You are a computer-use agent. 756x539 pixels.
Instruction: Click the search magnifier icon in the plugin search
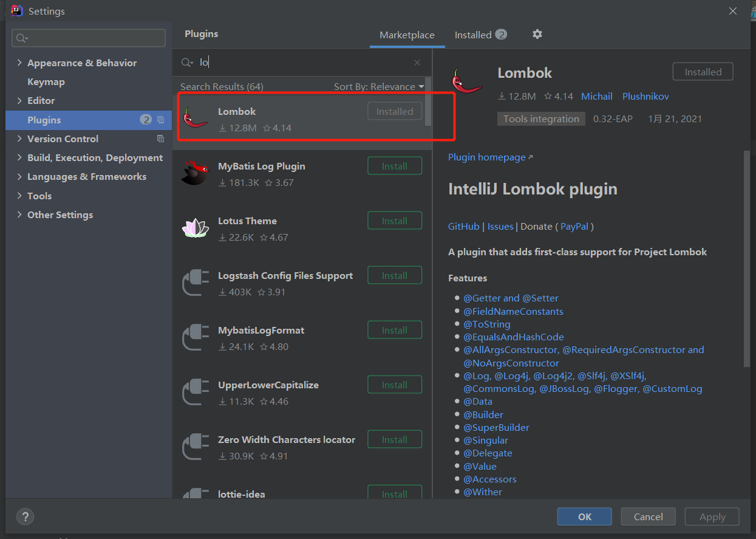[187, 63]
